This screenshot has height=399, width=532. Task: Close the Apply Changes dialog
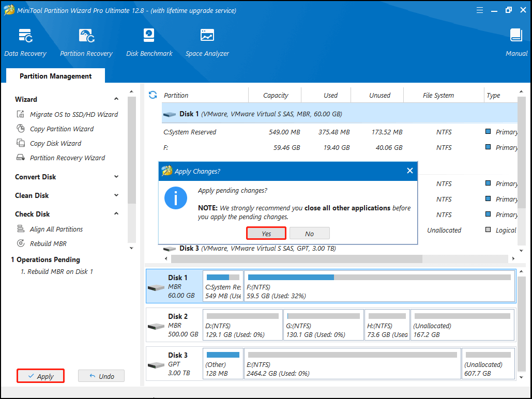point(409,171)
